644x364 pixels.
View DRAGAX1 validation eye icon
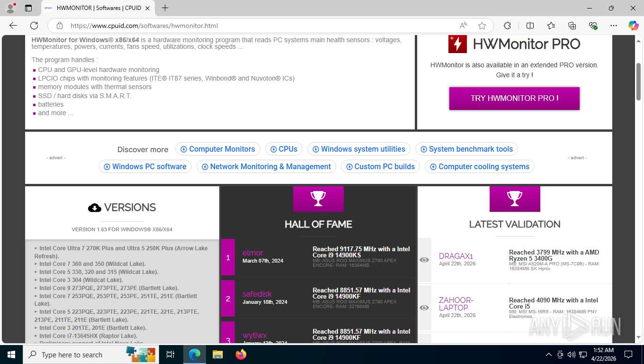[424, 260]
